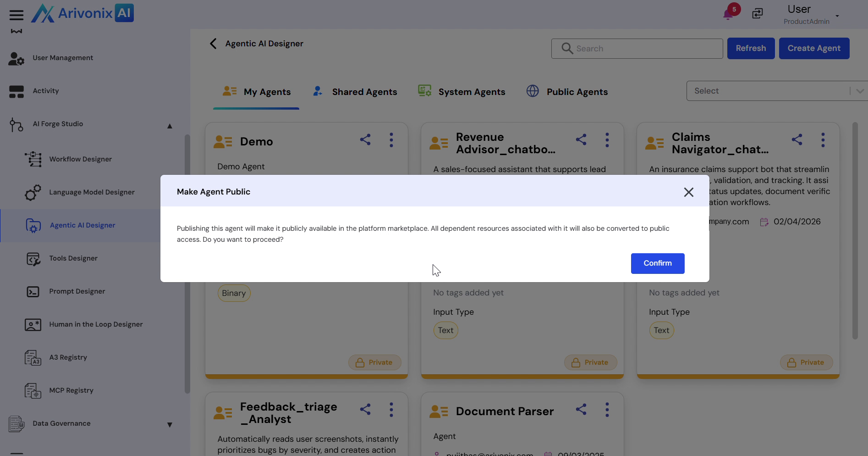The height and width of the screenshot is (456, 868).
Task: Switch to the Public Agents tab
Action: pos(577,92)
